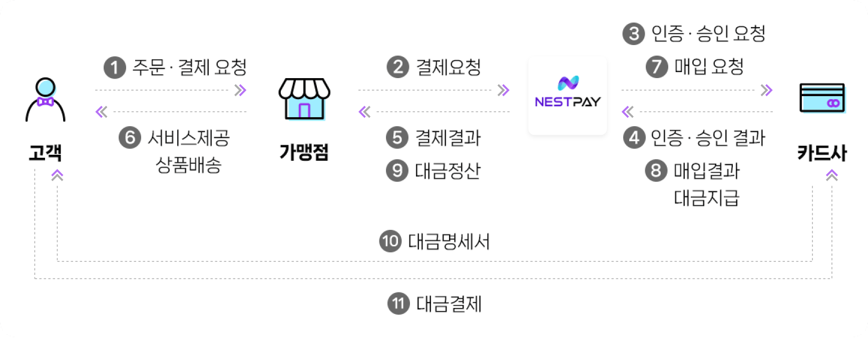Click step 10 number badge
The width and height of the screenshot is (868, 338).
click(390, 241)
